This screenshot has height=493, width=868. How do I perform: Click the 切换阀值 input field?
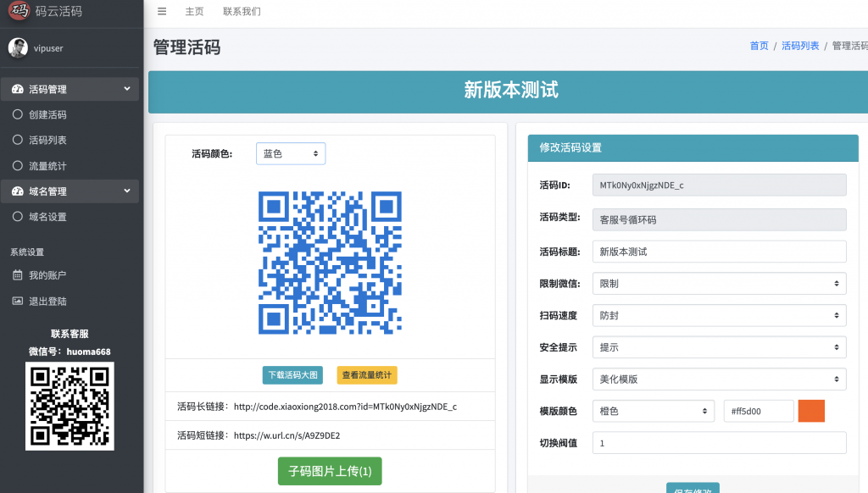[719, 443]
